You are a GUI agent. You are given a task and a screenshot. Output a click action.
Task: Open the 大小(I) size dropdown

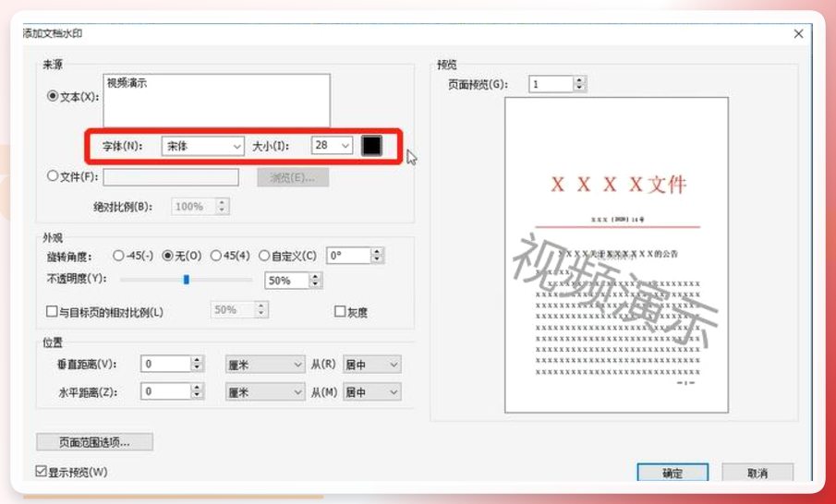[332, 145]
